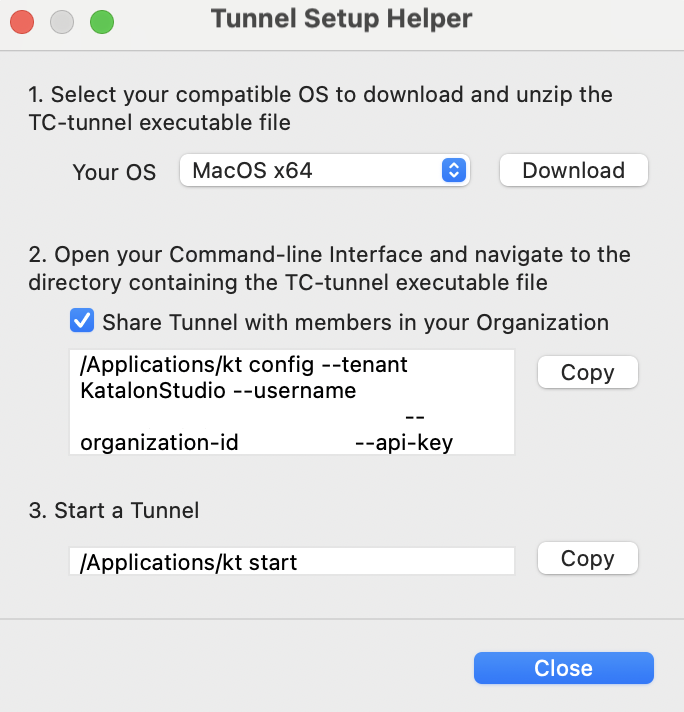The image size is (684, 712).
Task: Copy the kt start command
Action: (587, 558)
